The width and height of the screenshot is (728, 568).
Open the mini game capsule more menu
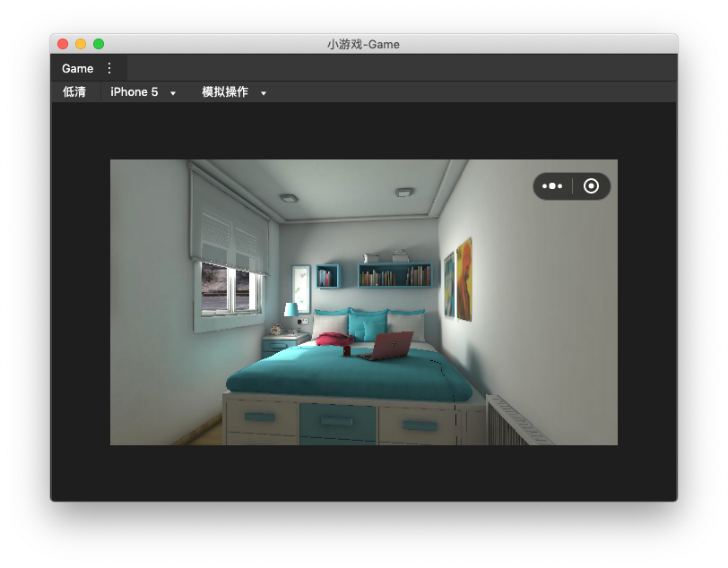pos(552,186)
